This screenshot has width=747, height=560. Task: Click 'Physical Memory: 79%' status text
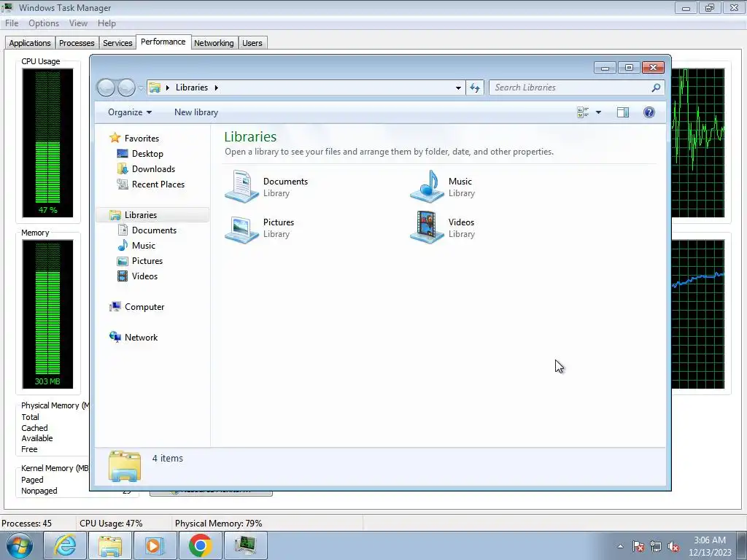click(x=219, y=524)
